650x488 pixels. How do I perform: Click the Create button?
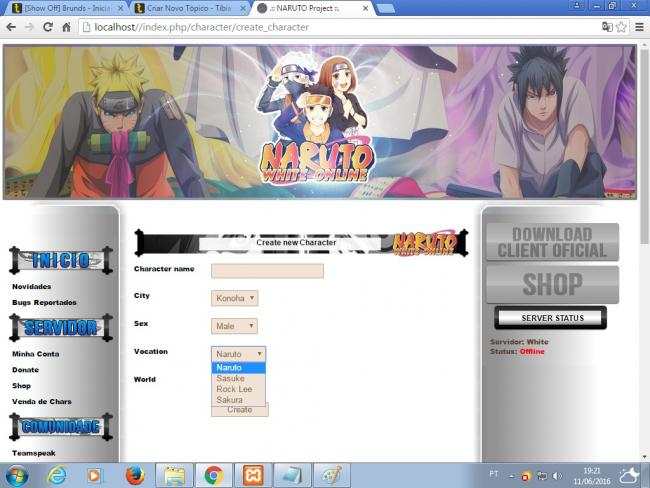[240, 410]
